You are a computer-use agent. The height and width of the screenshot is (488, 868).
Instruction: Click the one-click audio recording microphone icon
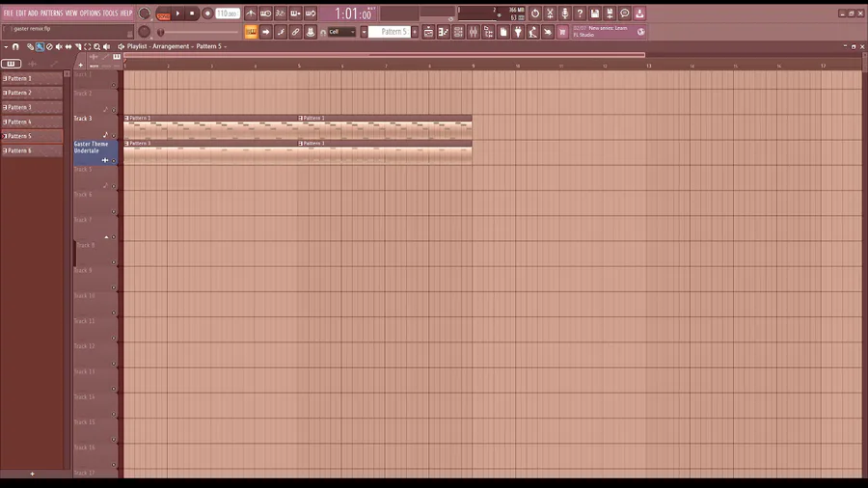(564, 14)
